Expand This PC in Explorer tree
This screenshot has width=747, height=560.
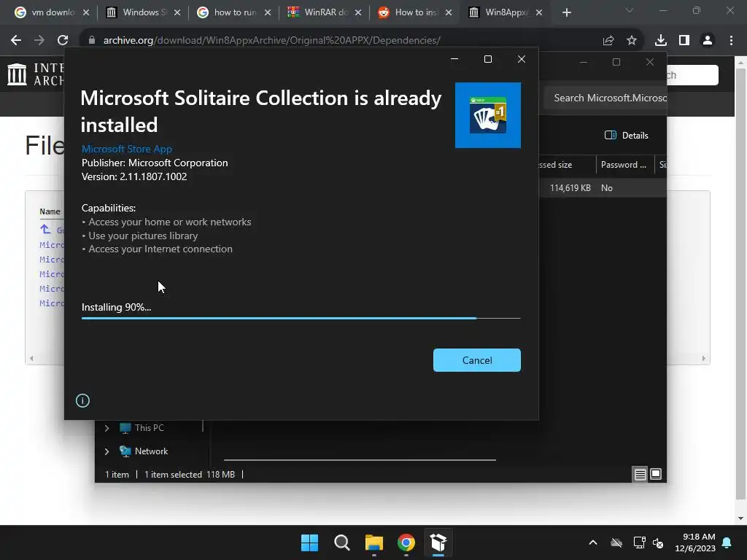[x=107, y=428]
